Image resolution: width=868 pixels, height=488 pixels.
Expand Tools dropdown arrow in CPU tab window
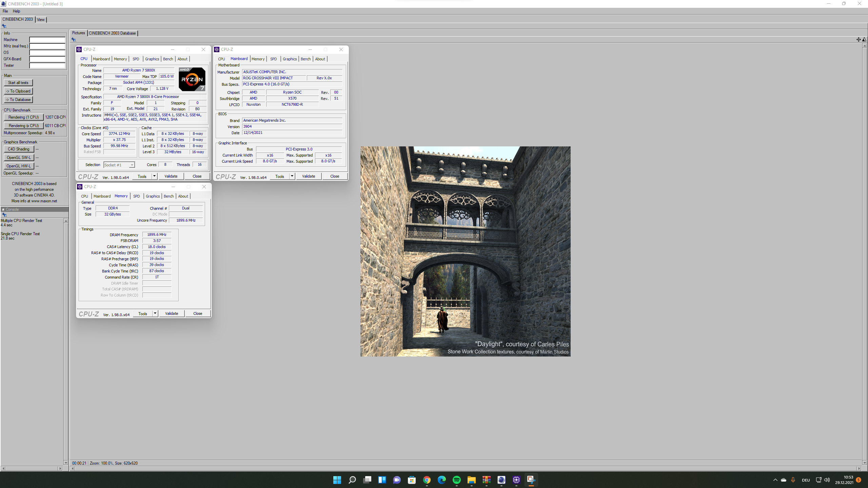point(154,176)
